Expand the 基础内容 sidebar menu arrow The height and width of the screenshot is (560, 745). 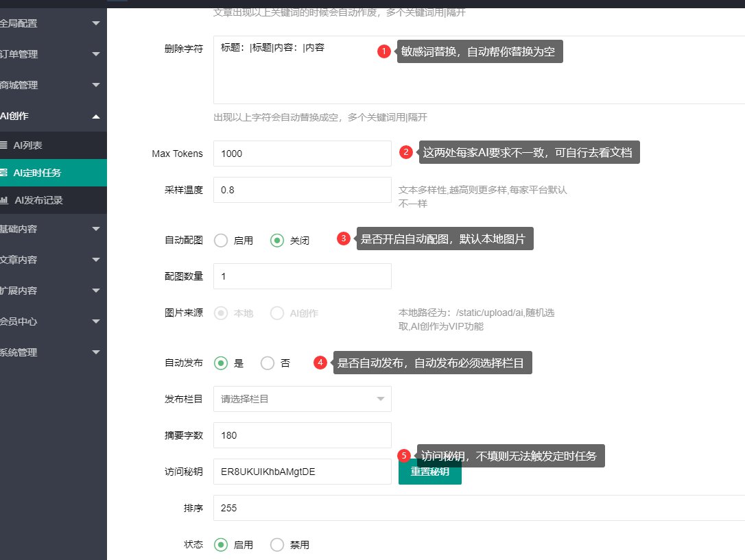(x=96, y=229)
